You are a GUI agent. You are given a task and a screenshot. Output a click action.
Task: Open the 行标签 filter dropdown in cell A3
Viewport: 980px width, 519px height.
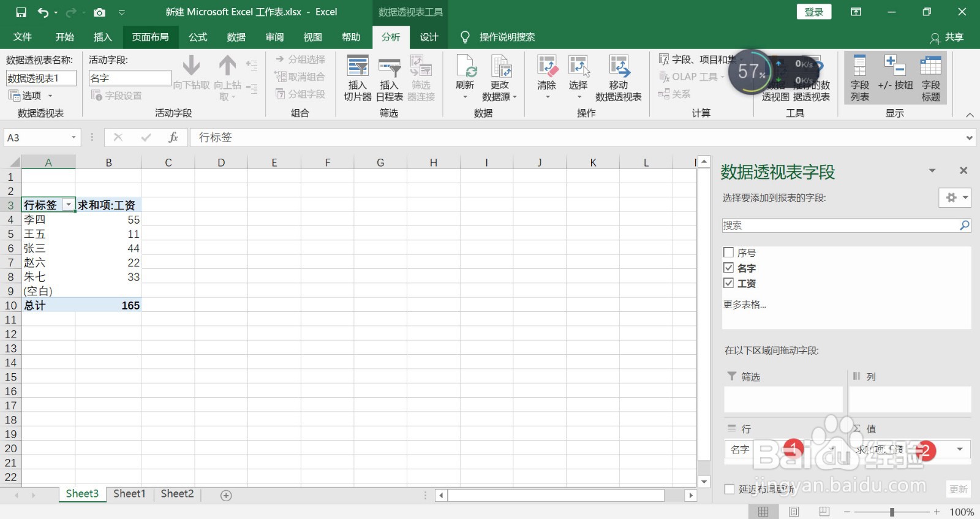pyautogui.click(x=69, y=205)
